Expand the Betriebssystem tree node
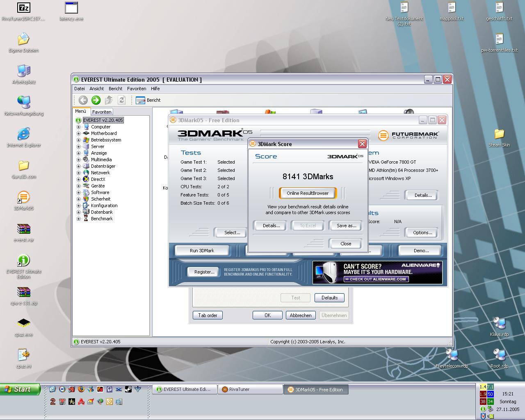 click(x=78, y=140)
